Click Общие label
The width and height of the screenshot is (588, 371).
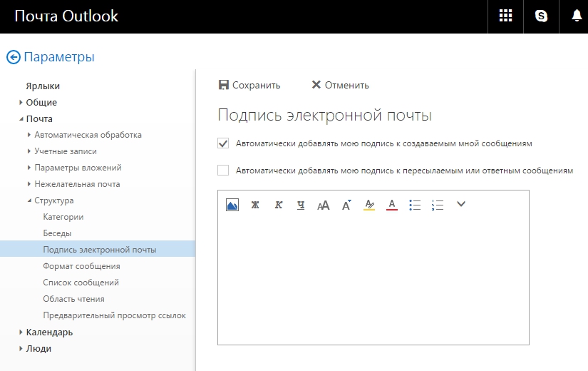pyautogui.click(x=41, y=103)
